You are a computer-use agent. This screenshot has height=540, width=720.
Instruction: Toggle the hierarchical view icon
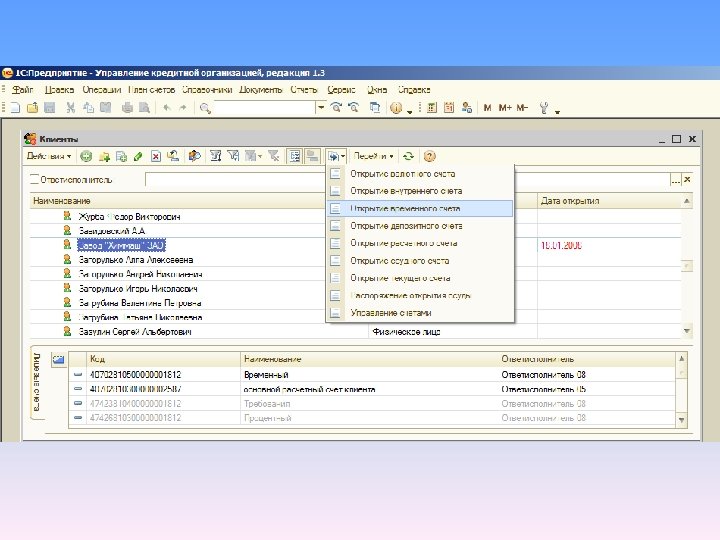pos(295,156)
